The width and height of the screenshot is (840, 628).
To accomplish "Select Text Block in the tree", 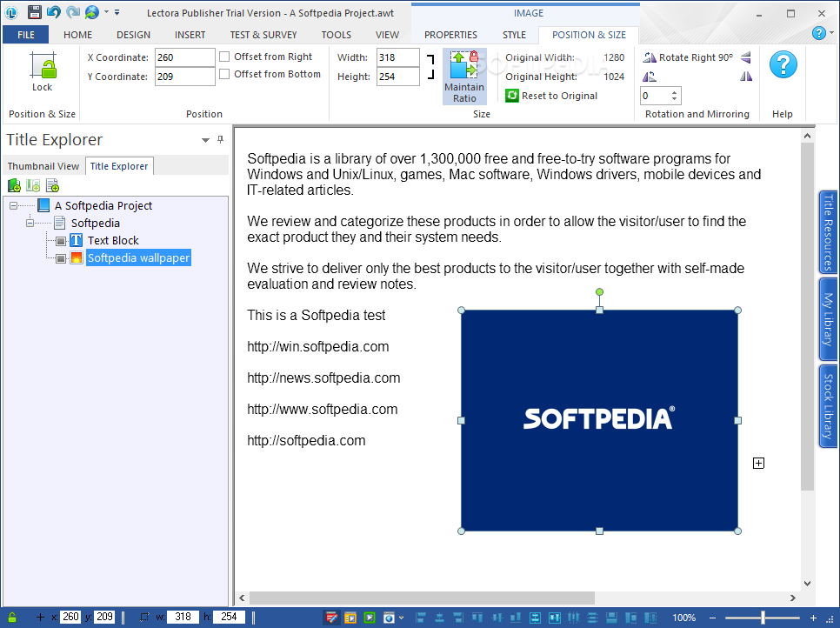I will [x=113, y=241].
